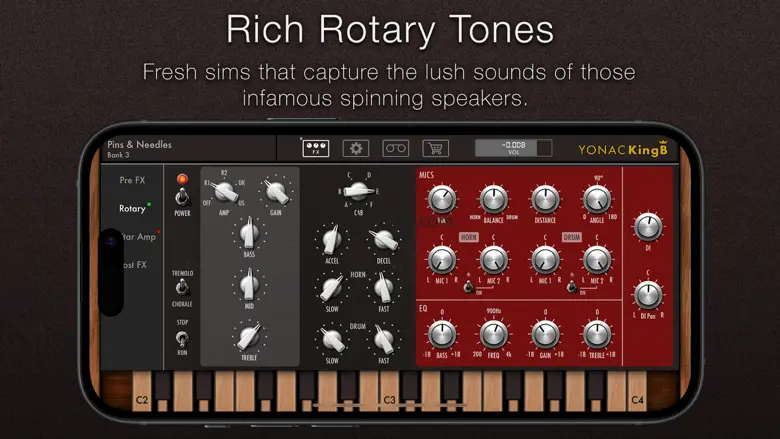The height and width of the screenshot is (439, 780).
Task: Click the HORN FAST speed knob
Action: click(384, 288)
